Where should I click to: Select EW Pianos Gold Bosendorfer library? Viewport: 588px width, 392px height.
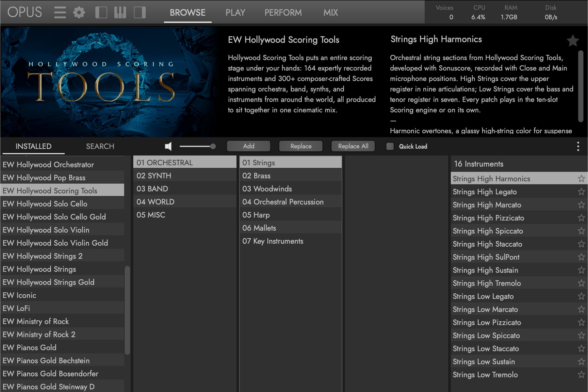(x=62, y=373)
